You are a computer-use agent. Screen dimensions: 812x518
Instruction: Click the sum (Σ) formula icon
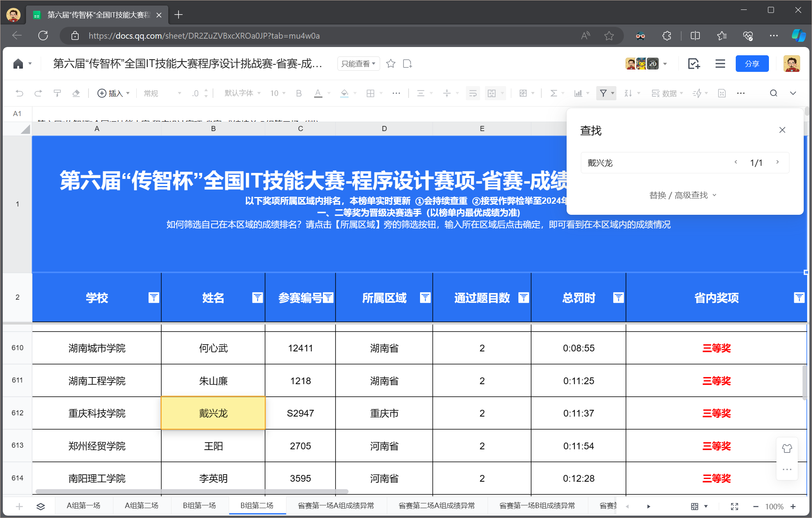click(554, 93)
